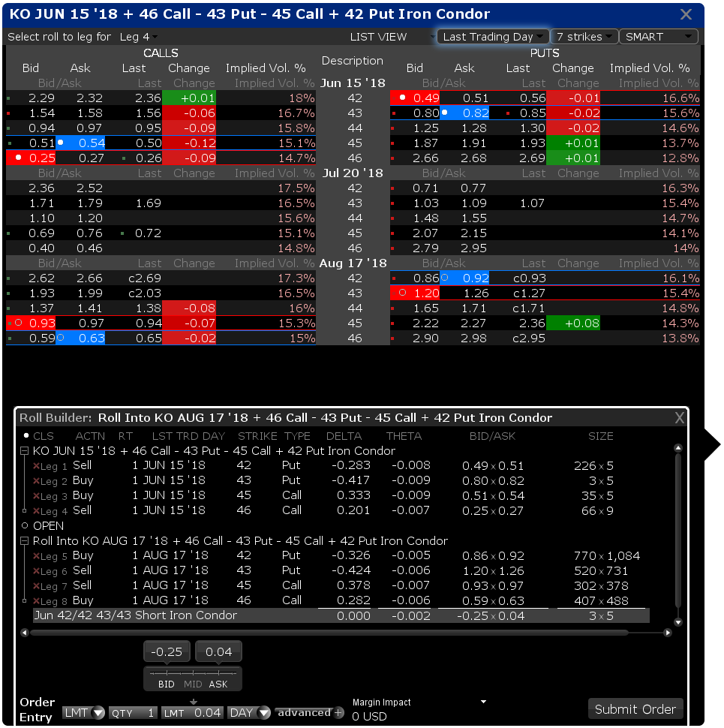Select the OPEN radio button

25,526
